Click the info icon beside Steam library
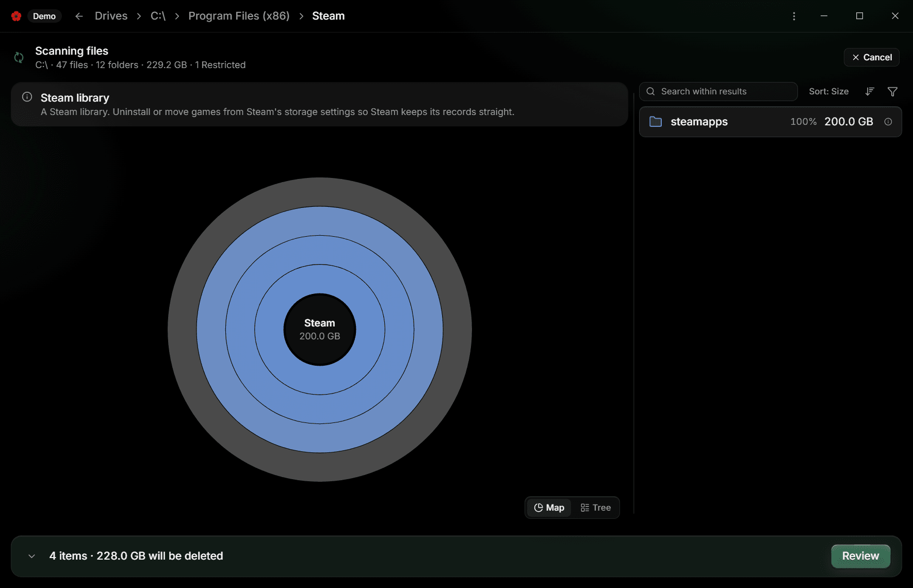Screen dimensions: 913x588 click(27, 97)
